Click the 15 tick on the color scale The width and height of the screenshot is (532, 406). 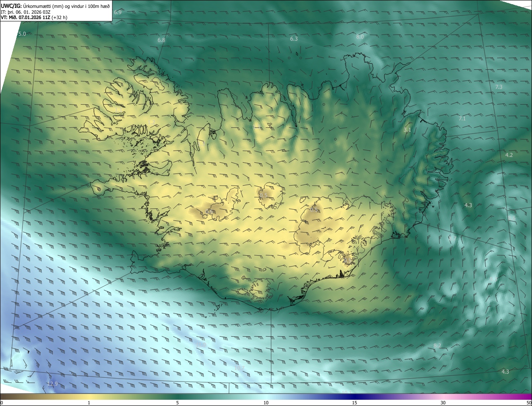click(355, 403)
